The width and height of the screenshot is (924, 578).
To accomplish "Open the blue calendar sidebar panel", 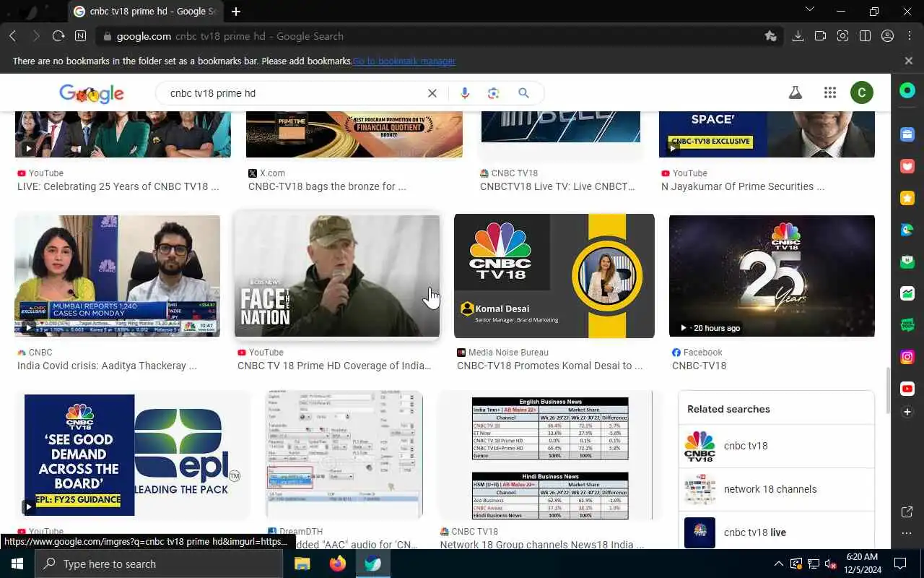I will (907, 134).
